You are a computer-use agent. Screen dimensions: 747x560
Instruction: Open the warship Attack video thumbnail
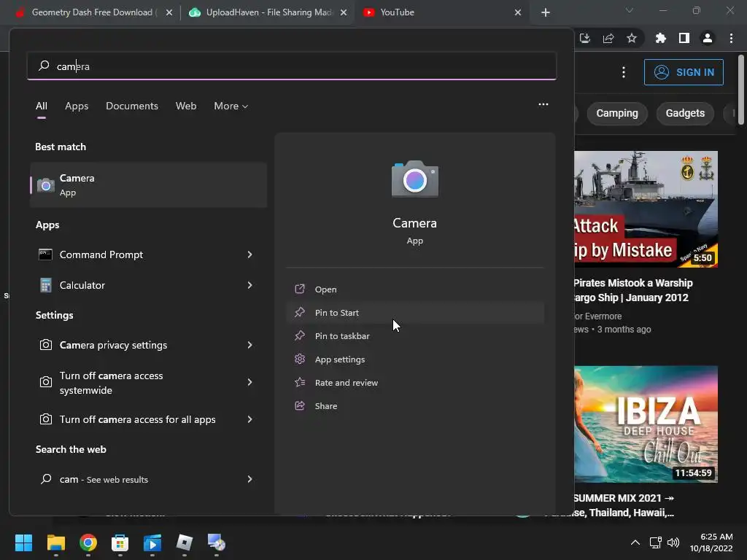pos(646,209)
